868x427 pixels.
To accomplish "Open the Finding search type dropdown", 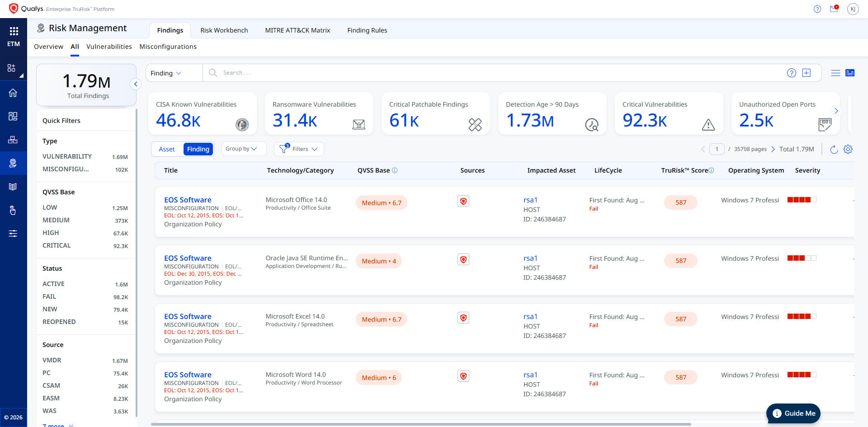I will click(x=166, y=73).
